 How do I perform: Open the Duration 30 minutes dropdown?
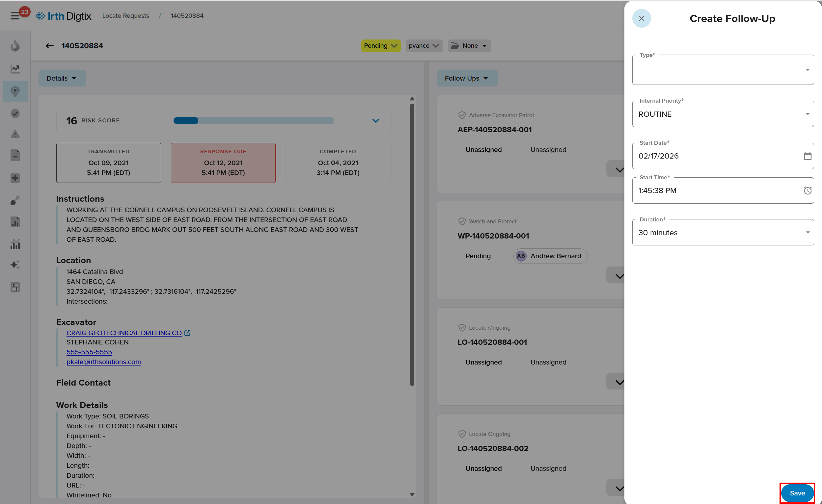coord(723,233)
